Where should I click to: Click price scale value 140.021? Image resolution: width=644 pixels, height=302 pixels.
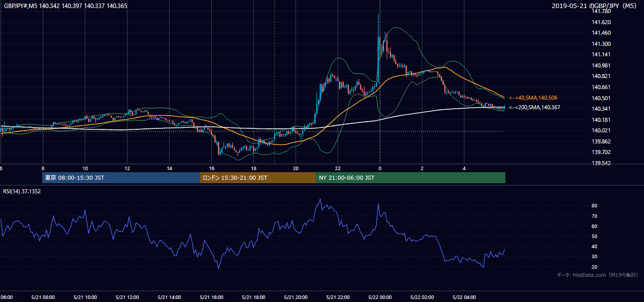[601, 130]
